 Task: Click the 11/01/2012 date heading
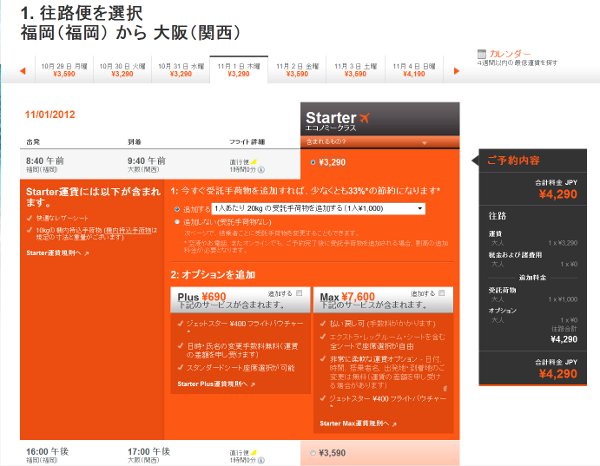pos(50,114)
